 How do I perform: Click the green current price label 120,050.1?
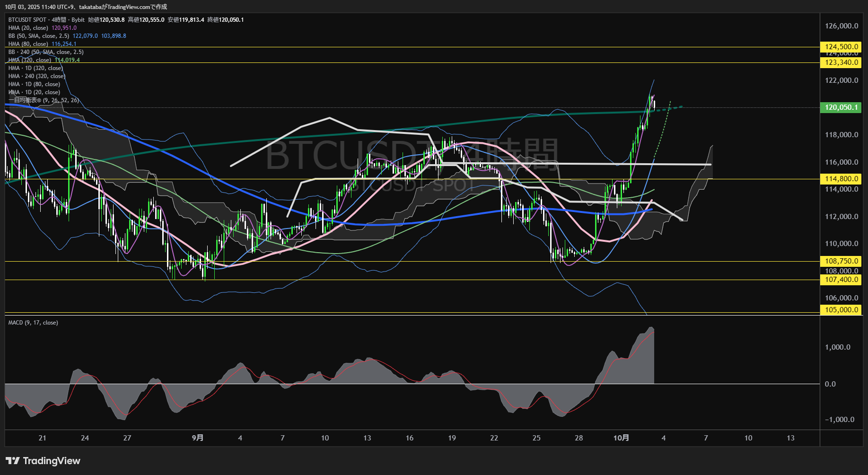click(x=841, y=107)
